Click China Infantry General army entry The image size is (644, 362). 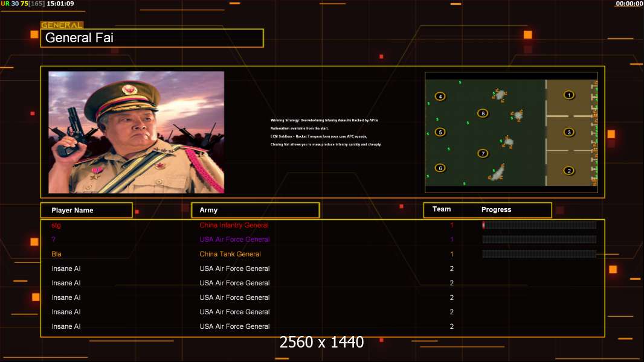234,225
